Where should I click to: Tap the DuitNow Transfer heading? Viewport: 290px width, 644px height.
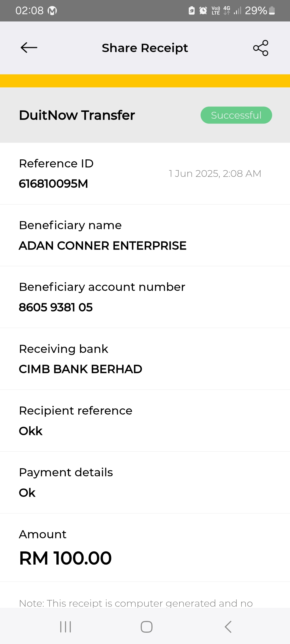[x=77, y=115]
